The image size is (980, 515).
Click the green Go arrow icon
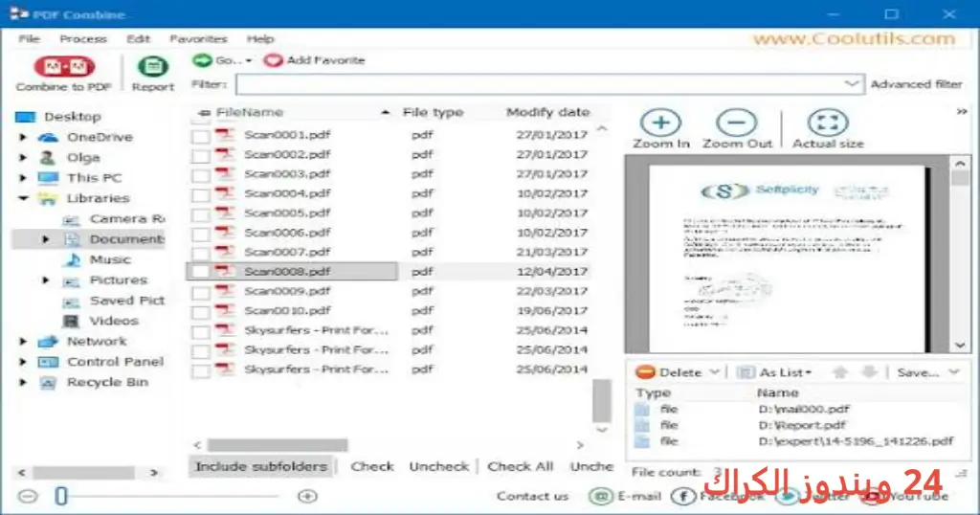(x=202, y=60)
